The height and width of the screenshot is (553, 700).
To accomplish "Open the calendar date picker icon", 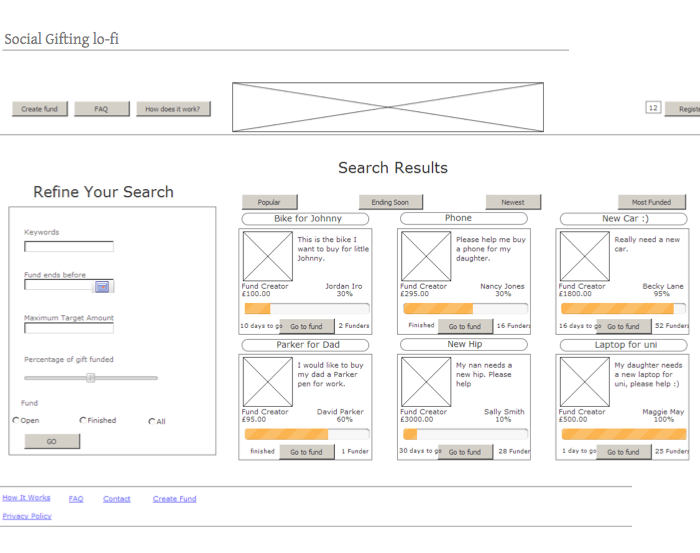I will 103,286.
